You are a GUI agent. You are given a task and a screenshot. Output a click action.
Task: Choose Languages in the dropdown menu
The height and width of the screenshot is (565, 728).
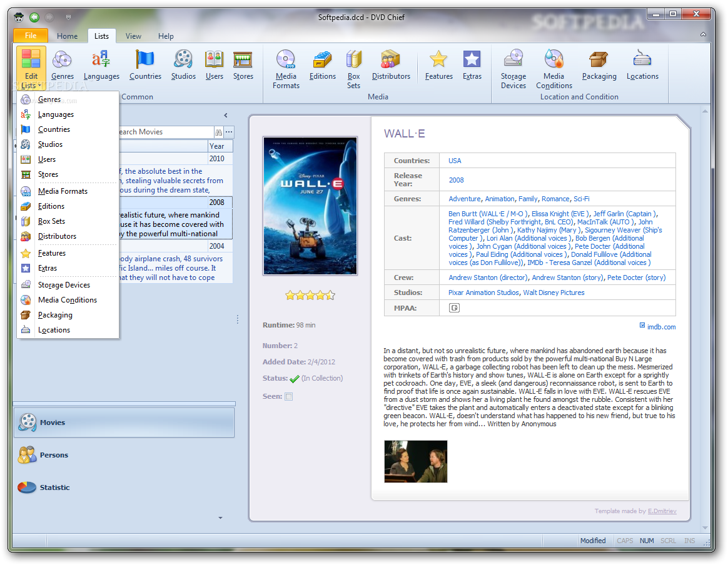68,114
